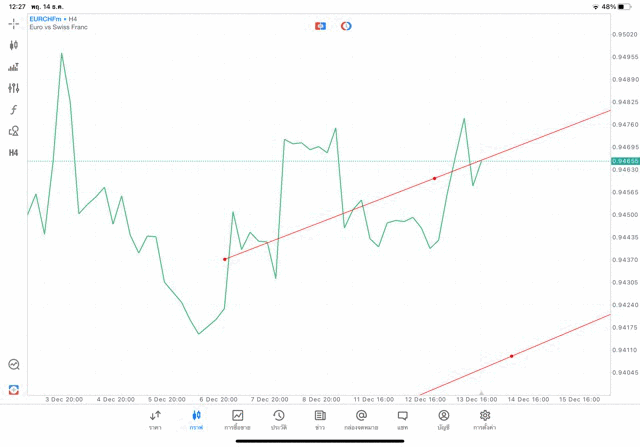
Task: Go to the ประวัติ (History) tab
Action: click(x=279, y=420)
